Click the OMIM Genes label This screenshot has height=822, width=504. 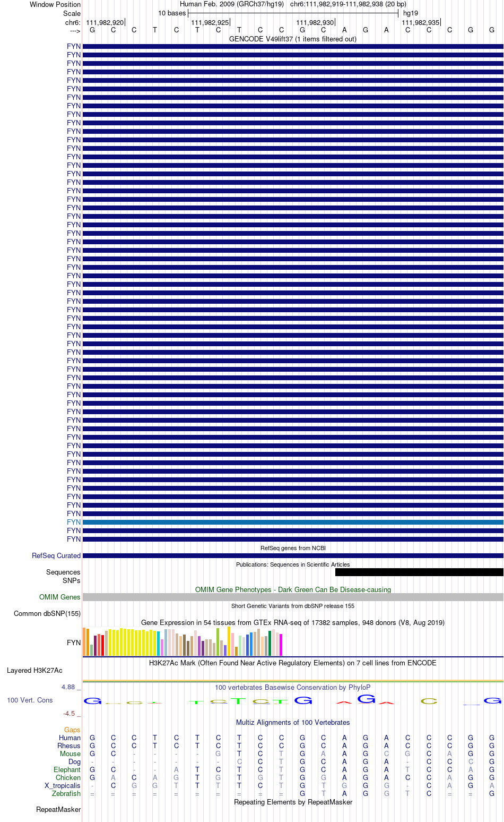tap(60, 597)
